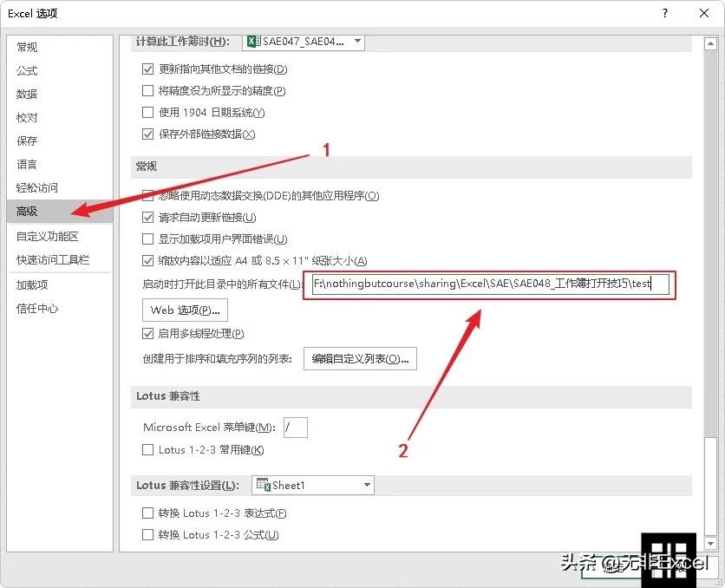The image size is (725, 588).
Task: Click the help question mark icon
Action: coord(665,13)
